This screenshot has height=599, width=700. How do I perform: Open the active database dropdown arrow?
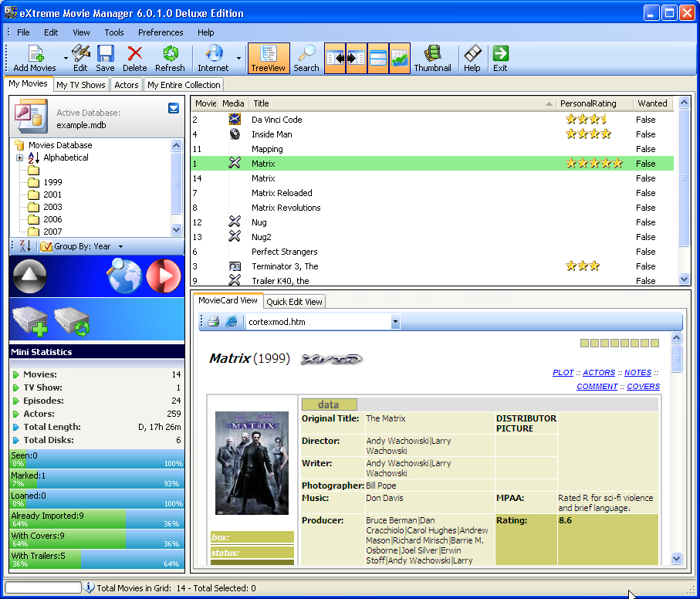point(174,108)
